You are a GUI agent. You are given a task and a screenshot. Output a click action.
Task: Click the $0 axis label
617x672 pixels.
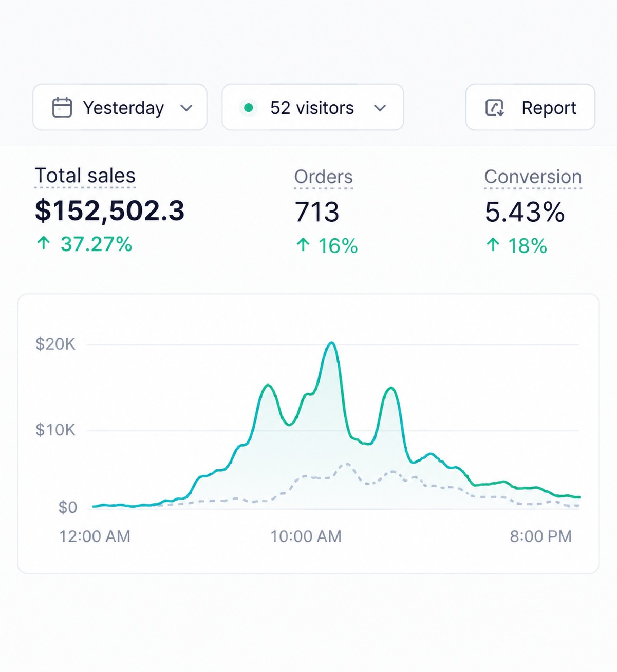pyautogui.click(x=67, y=507)
